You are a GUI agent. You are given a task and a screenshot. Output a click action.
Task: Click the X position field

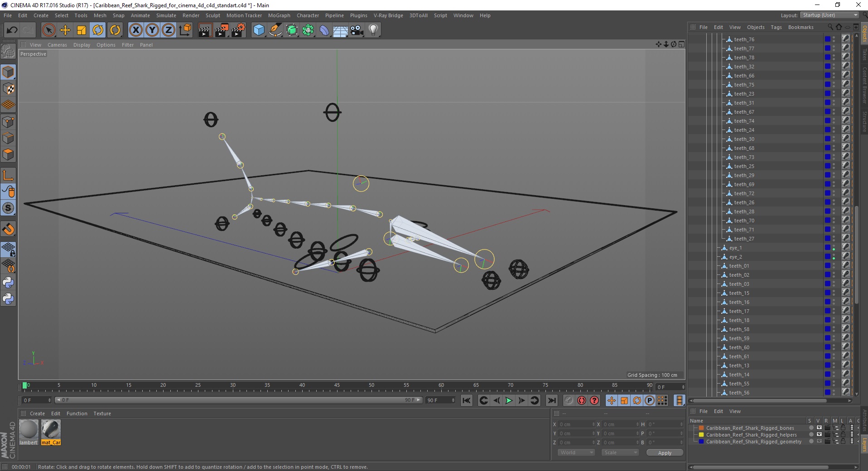[x=576, y=424]
